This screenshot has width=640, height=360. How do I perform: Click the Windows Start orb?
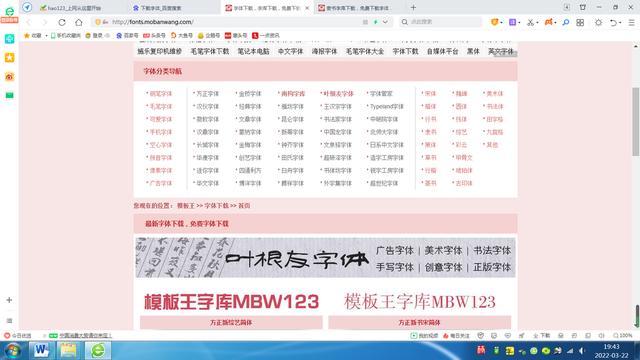coord(13,351)
